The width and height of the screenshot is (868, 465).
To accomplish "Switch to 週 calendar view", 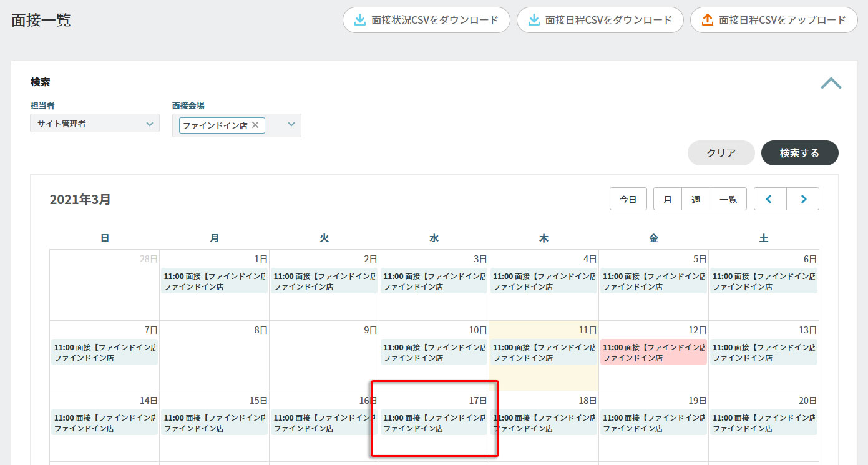I will click(695, 199).
